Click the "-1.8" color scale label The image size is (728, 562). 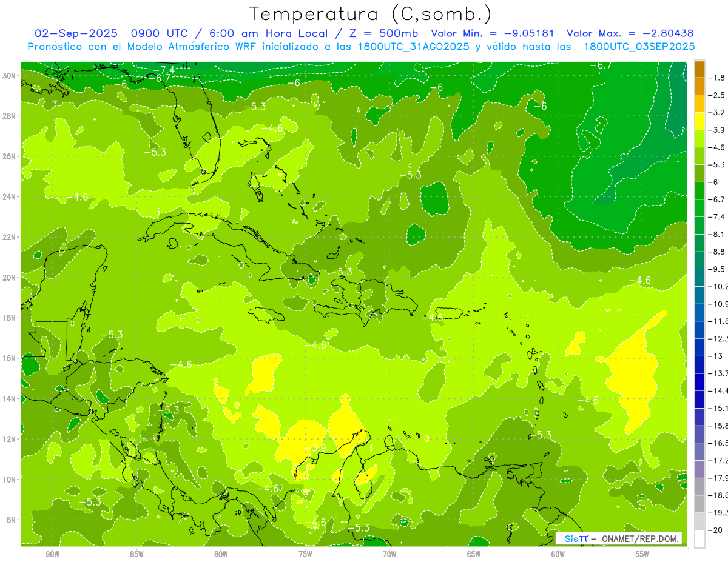(x=717, y=78)
